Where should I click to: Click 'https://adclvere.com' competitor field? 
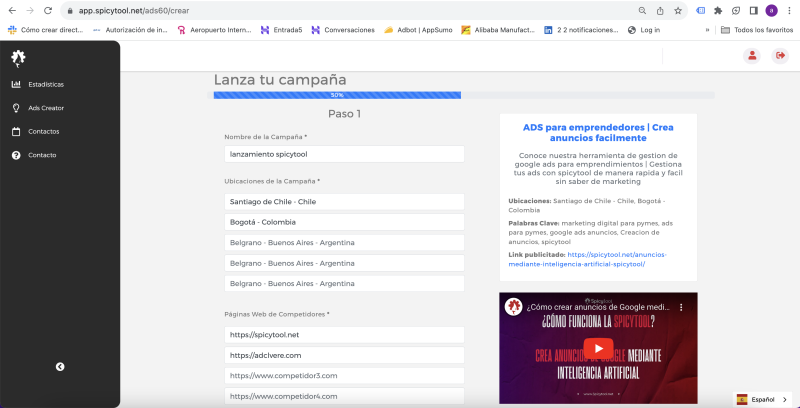pyautogui.click(x=344, y=355)
